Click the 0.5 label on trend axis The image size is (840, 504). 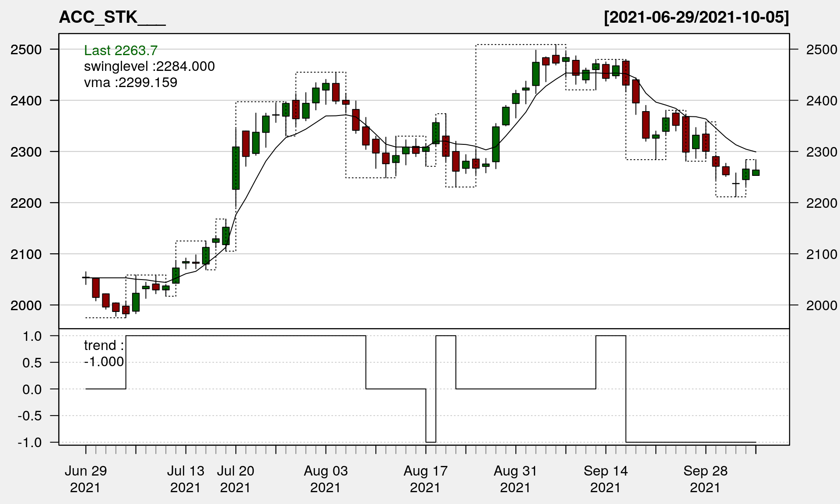(32, 363)
